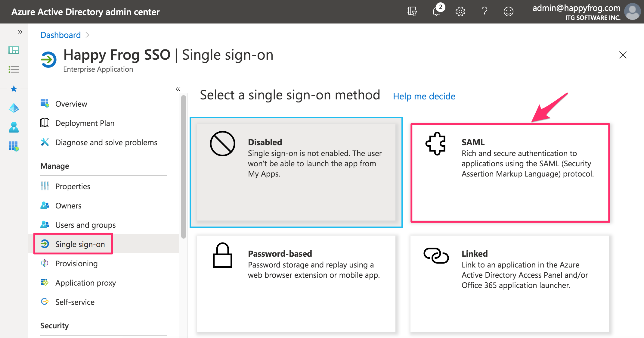Click the Diagnose wrench icon

pyautogui.click(x=45, y=142)
